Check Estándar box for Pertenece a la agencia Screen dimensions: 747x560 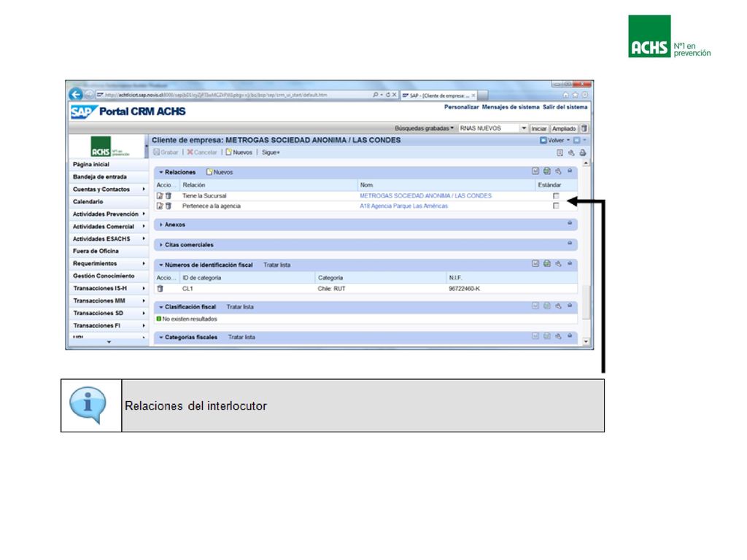click(556, 206)
